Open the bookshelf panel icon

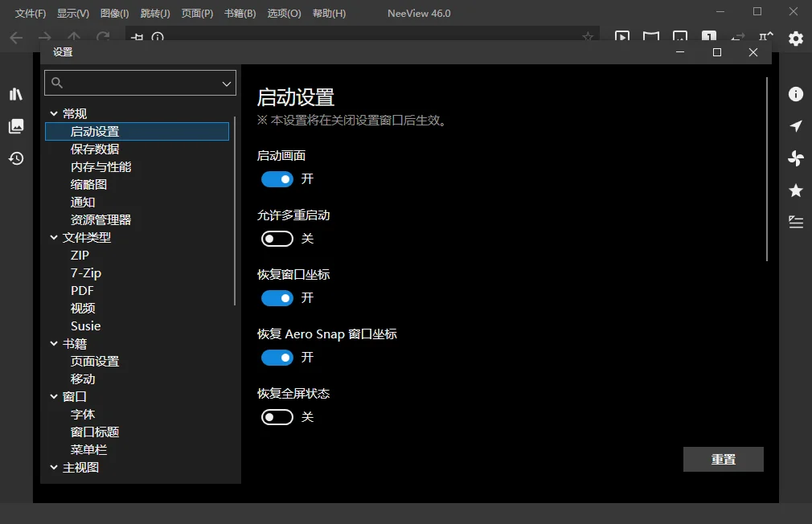(x=16, y=94)
